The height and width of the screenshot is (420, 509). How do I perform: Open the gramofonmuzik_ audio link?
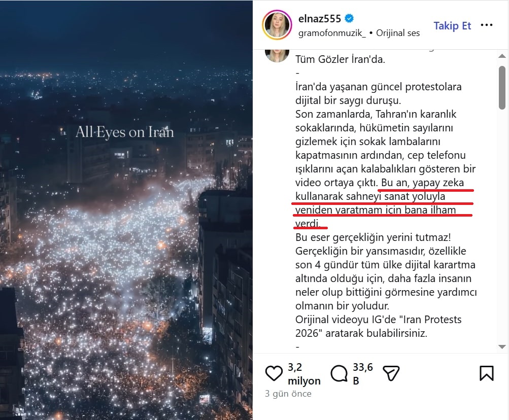tap(332, 33)
